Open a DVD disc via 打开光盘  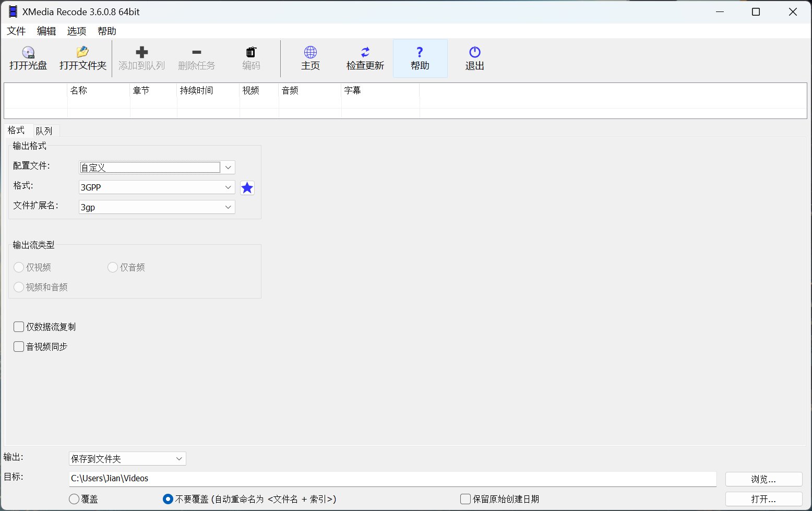(x=28, y=57)
